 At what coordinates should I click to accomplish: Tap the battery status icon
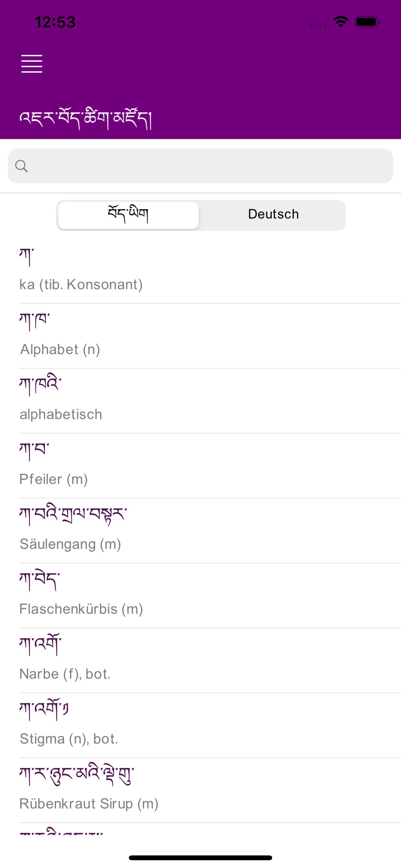click(367, 22)
